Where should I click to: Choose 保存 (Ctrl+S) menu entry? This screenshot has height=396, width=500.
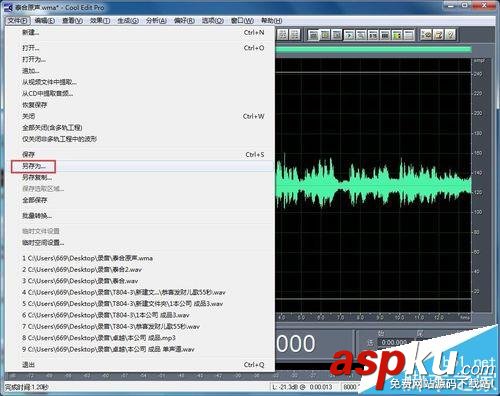140,154
